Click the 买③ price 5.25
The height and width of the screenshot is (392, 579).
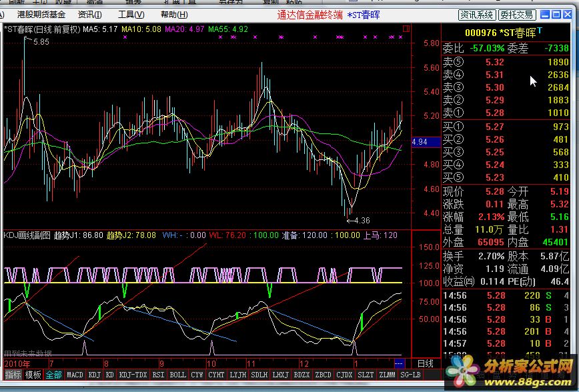click(x=495, y=152)
